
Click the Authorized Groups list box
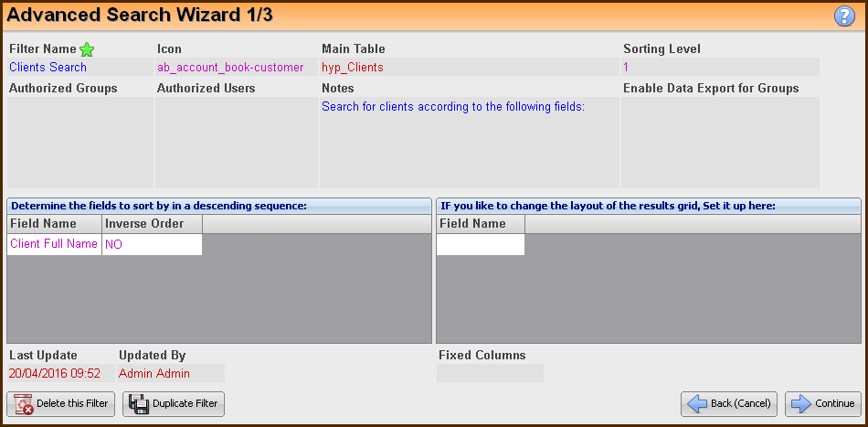(79, 143)
